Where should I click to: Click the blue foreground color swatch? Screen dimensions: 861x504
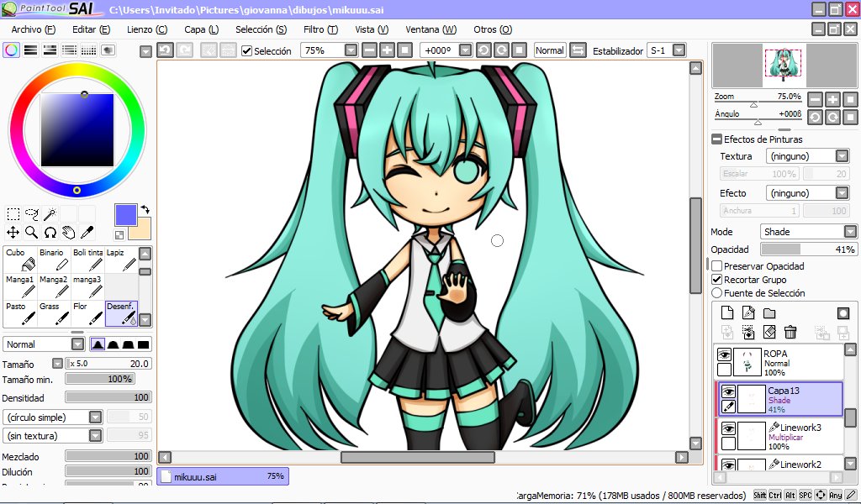coord(126,215)
